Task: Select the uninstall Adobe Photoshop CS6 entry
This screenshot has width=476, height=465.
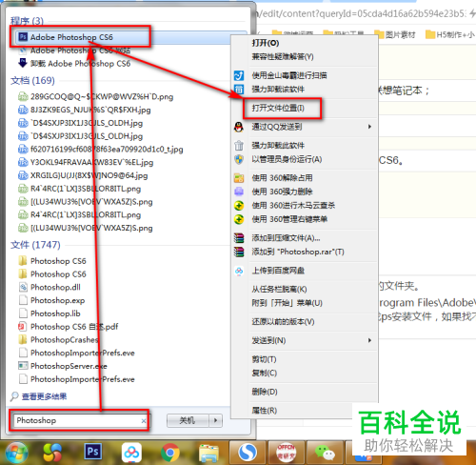Action: point(80,64)
